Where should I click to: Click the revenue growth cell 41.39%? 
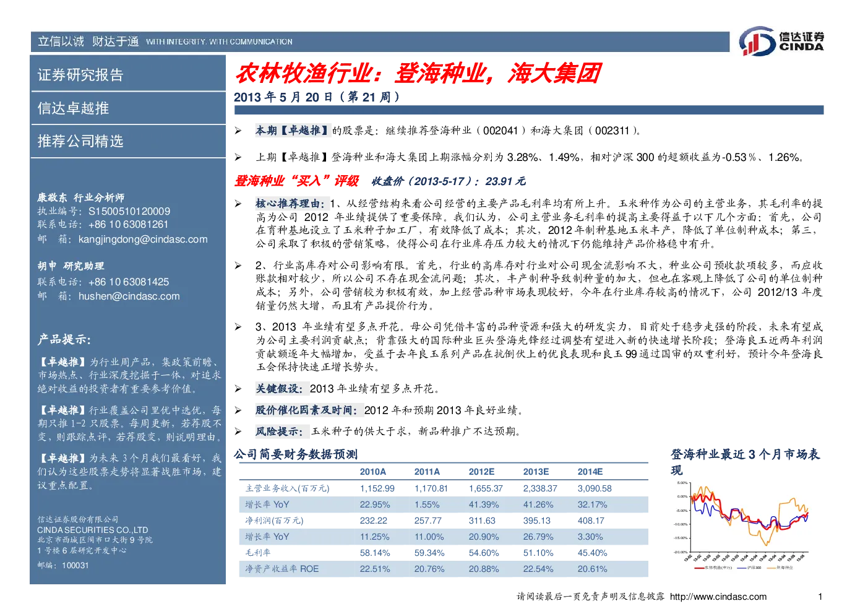point(484,505)
